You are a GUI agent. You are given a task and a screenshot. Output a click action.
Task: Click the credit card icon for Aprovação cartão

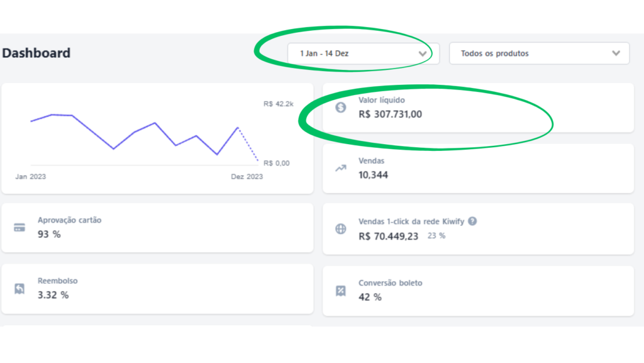[19, 227]
